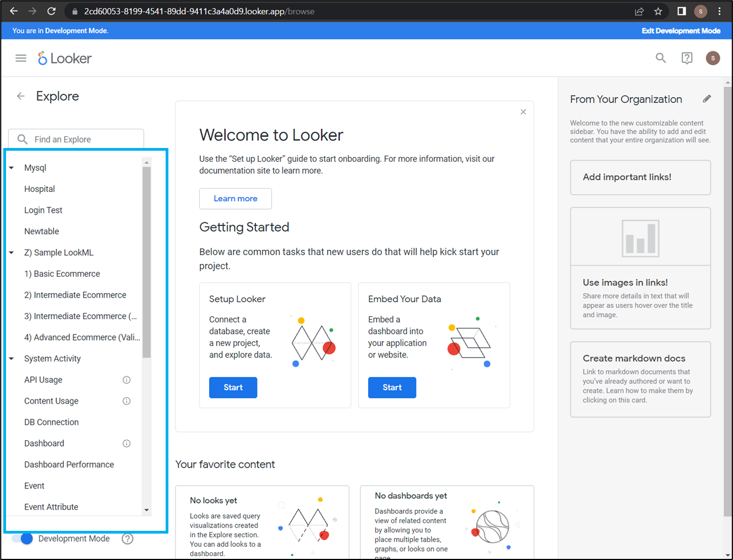Click the Looker logo
Screen dimensions: 733x560
[64, 58]
